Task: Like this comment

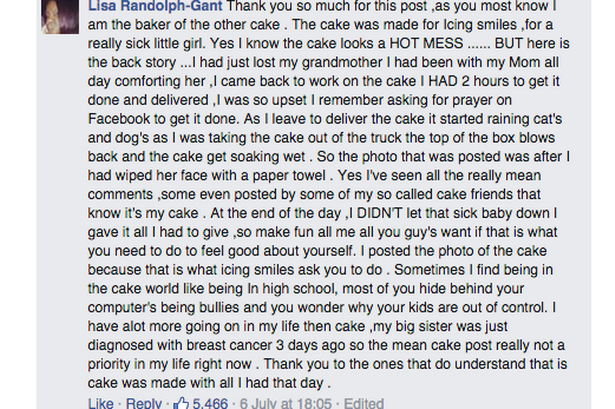Action: click(x=101, y=403)
